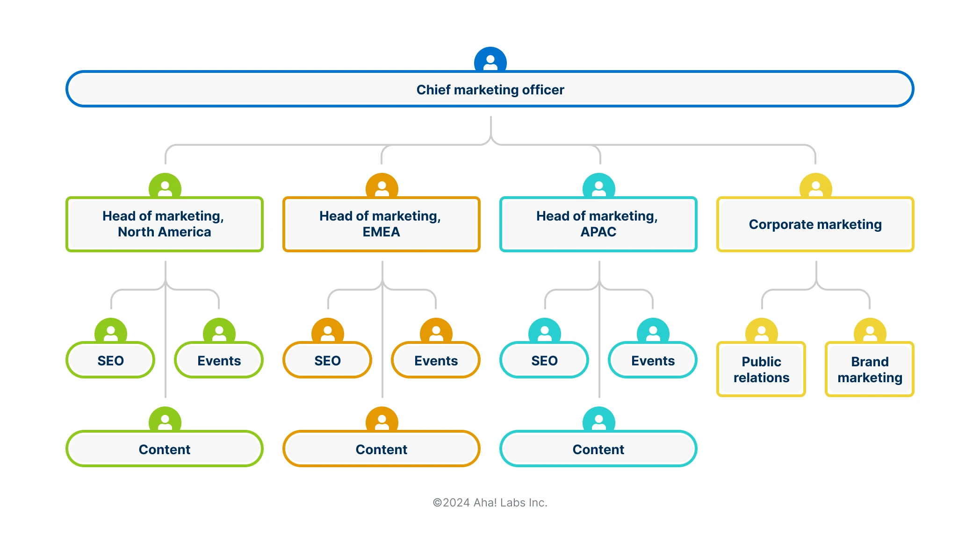Click the orange person icon above EMEA SEO
This screenshot has width=980, height=556.
point(327,331)
